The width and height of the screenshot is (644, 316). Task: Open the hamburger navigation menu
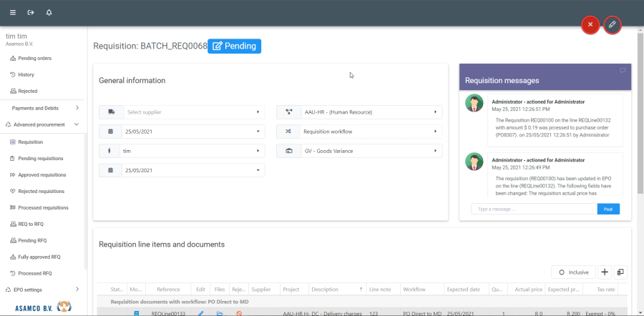coord(12,13)
